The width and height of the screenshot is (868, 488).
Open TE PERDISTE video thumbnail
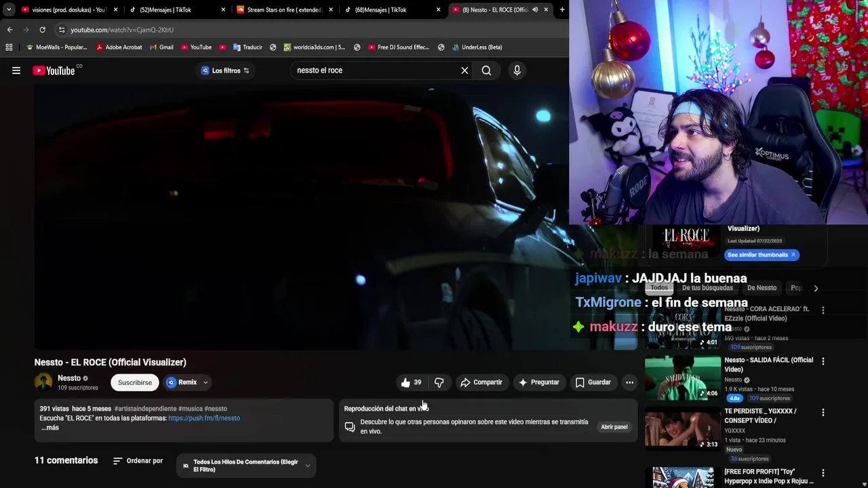click(683, 429)
